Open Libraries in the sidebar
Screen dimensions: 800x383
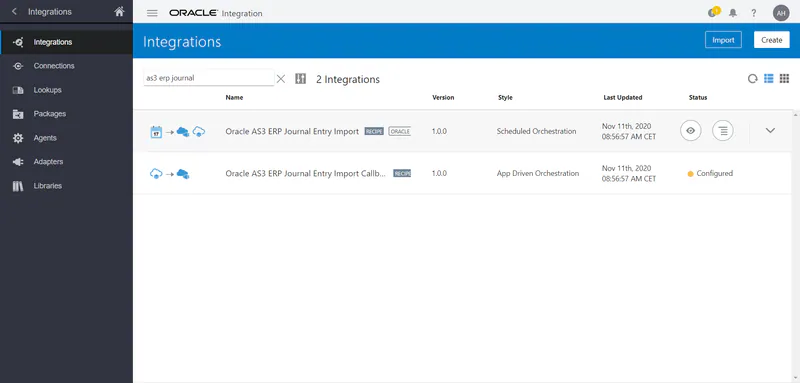coord(66,186)
